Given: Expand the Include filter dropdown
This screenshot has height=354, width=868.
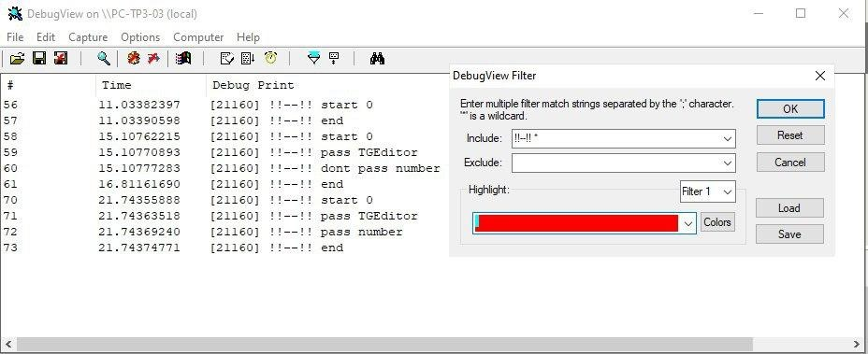Looking at the screenshot, I should click(728, 139).
